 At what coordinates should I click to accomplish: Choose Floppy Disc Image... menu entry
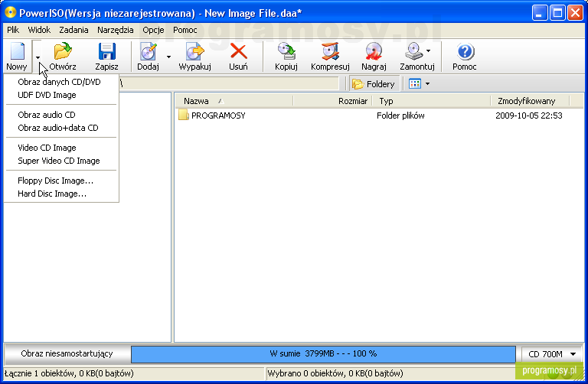[61, 181]
